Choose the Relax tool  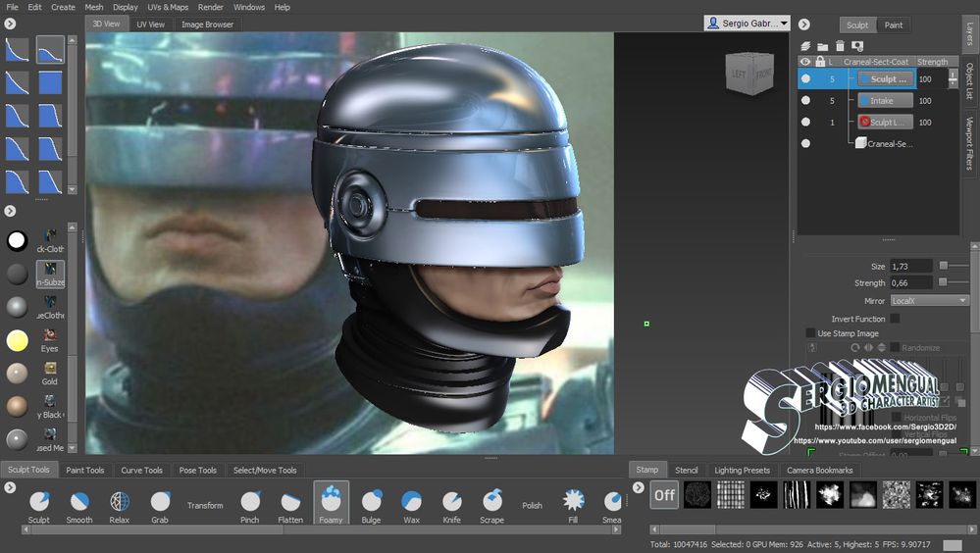(120, 506)
